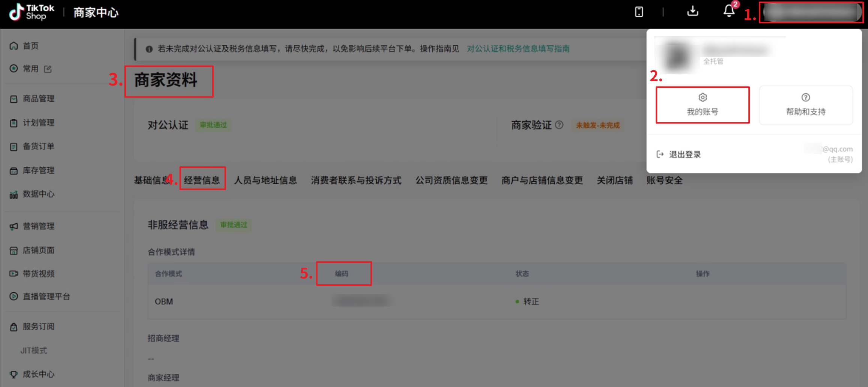Click the 商家中心 title in the header
This screenshot has width=868, height=387.
[96, 12]
